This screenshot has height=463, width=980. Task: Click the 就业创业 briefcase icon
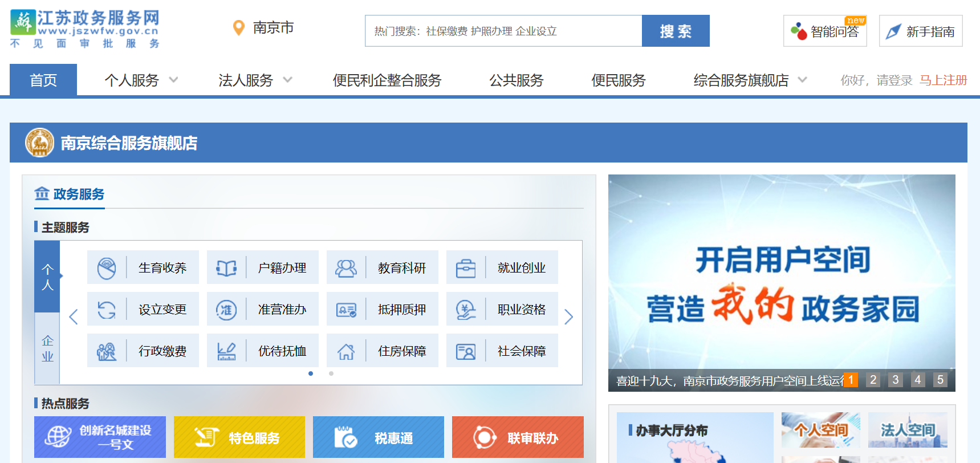point(466,268)
